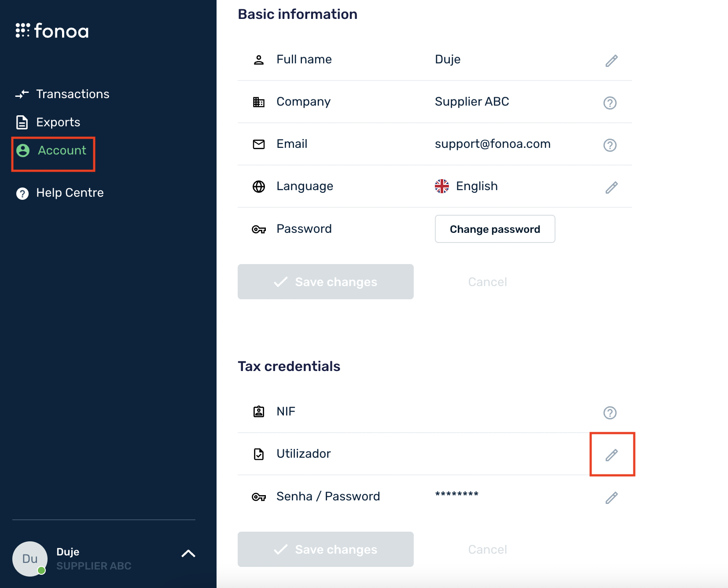Expand the Duje user menu chevron
The height and width of the screenshot is (588, 728).
[188, 554]
